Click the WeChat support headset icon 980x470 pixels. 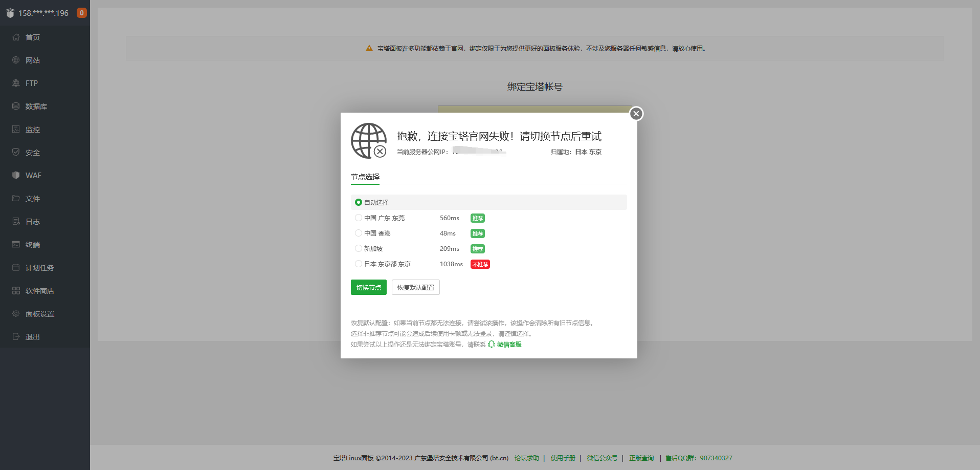492,344
